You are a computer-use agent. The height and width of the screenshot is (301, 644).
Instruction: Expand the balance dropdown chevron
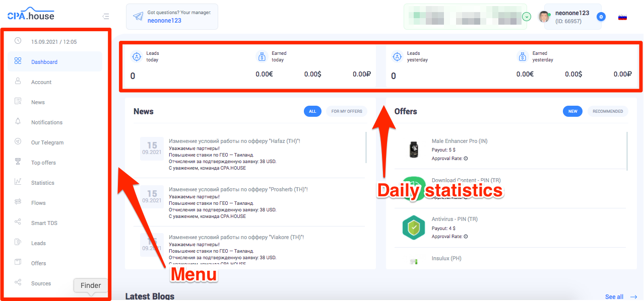point(527,17)
